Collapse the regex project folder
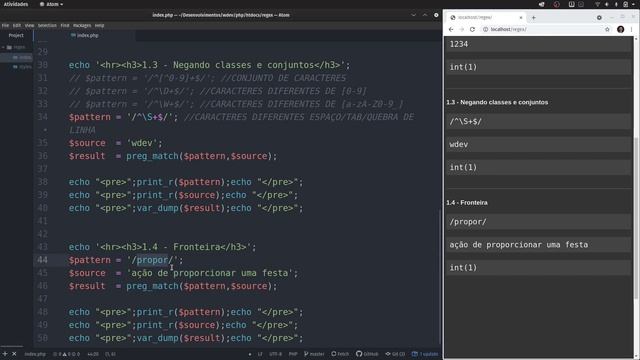 (x=14, y=47)
